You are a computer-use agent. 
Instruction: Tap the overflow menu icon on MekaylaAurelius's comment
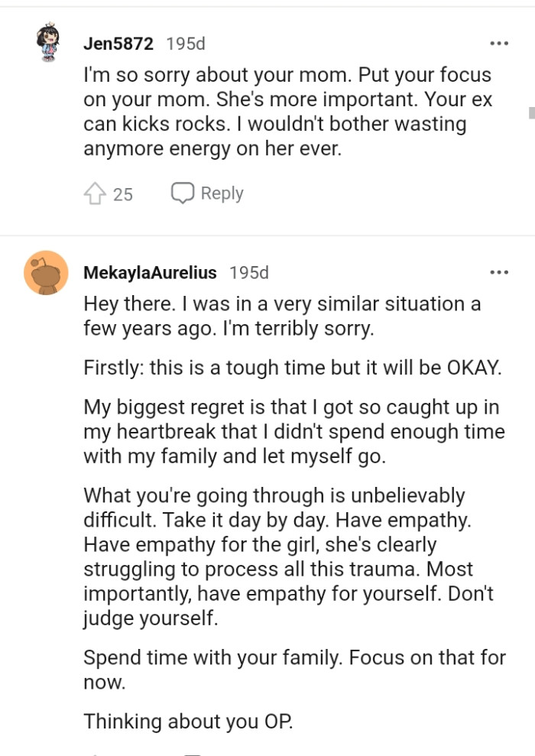(x=499, y=271)
